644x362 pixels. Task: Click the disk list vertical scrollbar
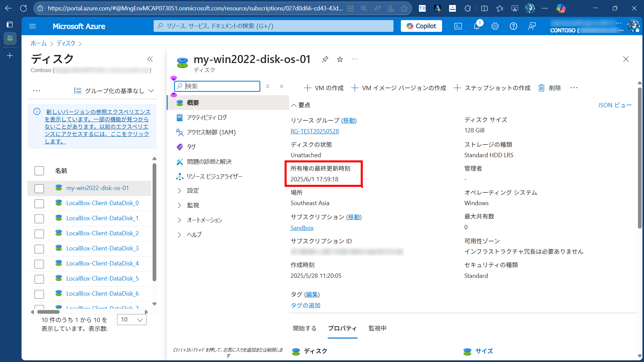click(154, 223)
